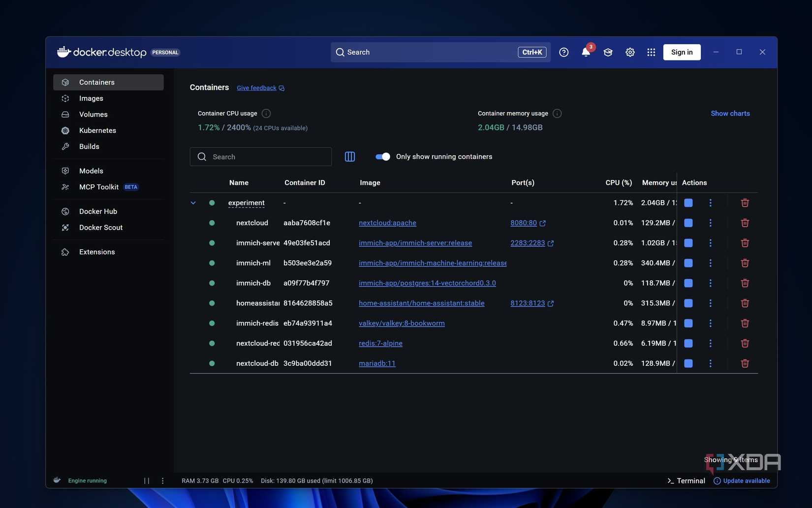Open the Learning center graduation cap icon

pos(608,52)
